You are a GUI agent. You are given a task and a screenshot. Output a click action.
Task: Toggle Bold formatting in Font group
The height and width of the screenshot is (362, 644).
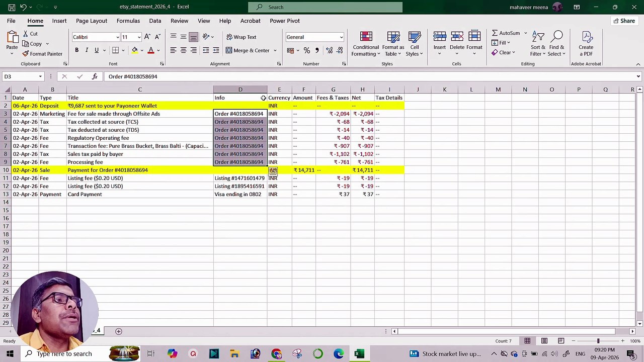[76, 50]
